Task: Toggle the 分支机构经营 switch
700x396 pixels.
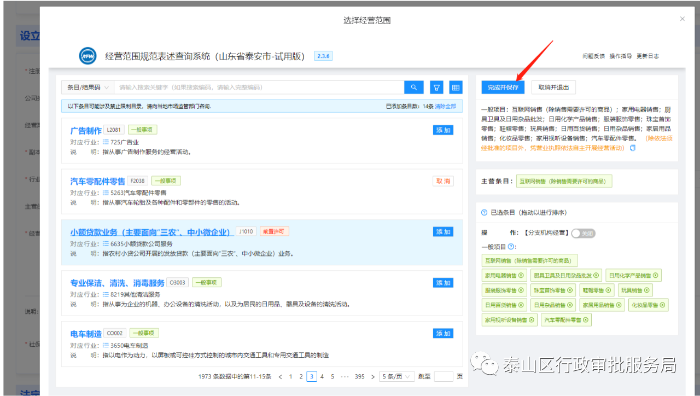Action: (x=583, y=233)
